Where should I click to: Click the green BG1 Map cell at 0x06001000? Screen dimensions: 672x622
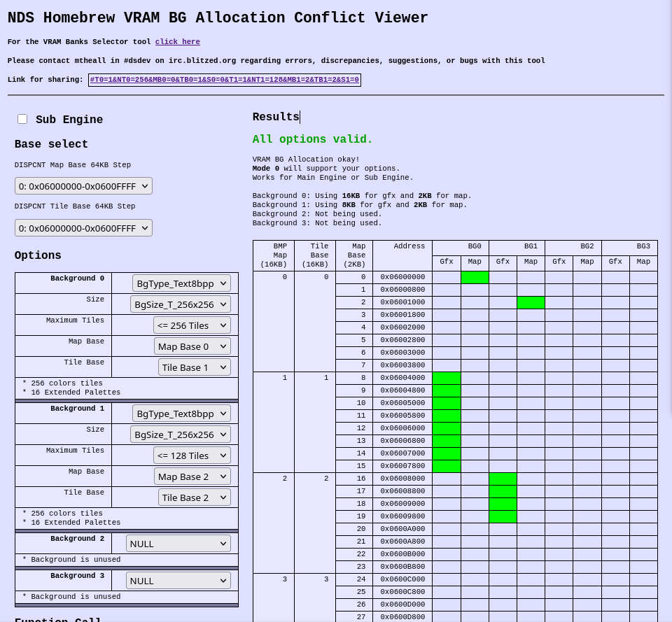[531, 302]
